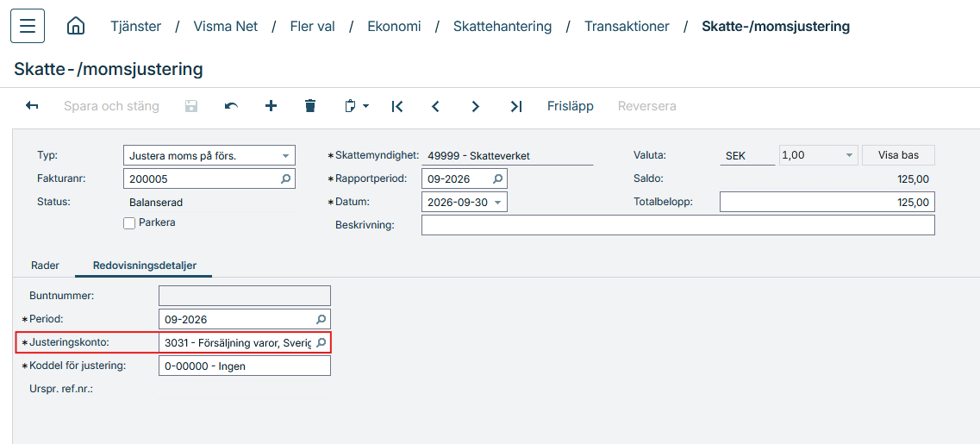Click the Visa bas button
This screenshot has width=980, height=444.
(x=898, y=155)
